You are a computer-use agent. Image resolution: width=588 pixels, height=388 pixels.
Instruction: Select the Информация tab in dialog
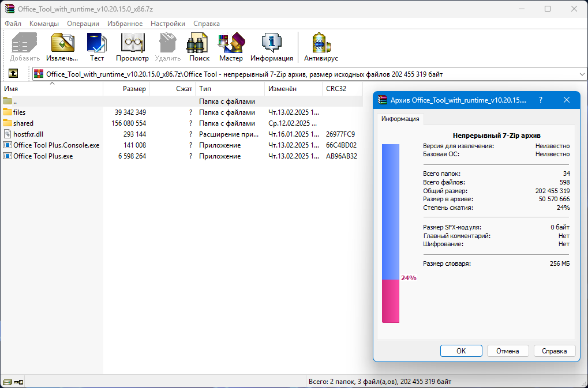tap(400, 119)
